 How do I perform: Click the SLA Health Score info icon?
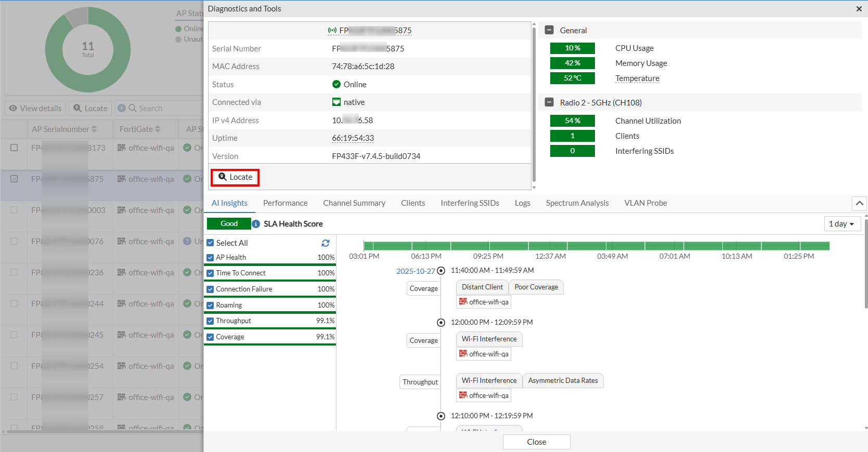[x=256, y=224]
